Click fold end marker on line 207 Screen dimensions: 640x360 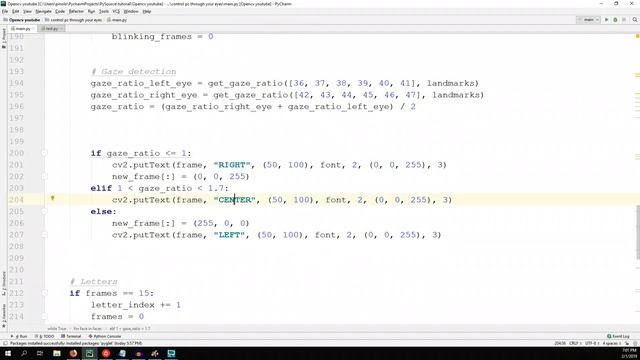(x=44, y=235)
